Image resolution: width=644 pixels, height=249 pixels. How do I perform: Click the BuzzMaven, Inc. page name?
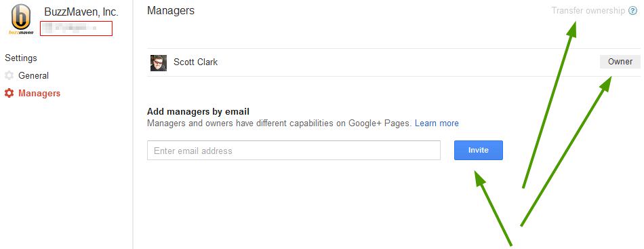pos(81,12)
